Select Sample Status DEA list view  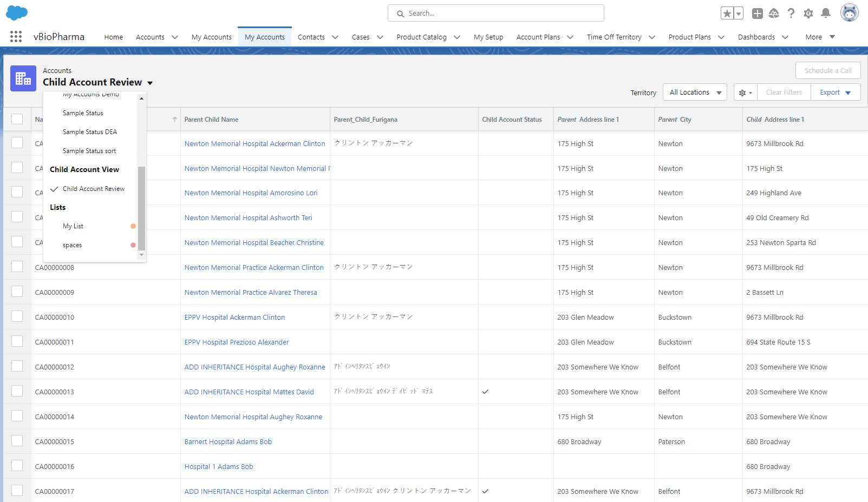90,132
